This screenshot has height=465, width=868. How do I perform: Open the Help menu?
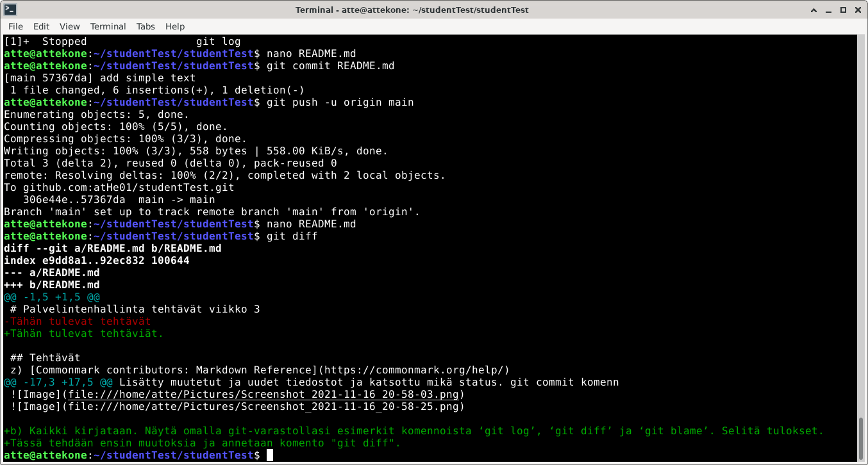pos(175,26)
